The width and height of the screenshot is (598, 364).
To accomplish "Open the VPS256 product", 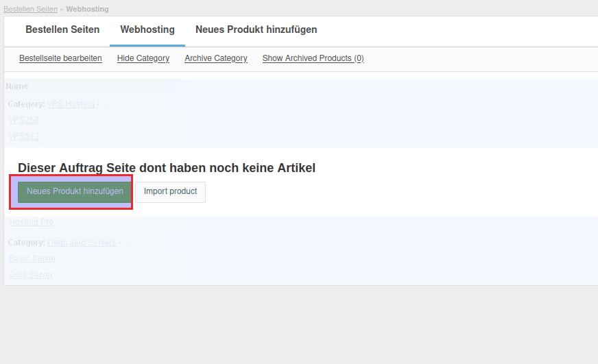I will click(24, 120).
